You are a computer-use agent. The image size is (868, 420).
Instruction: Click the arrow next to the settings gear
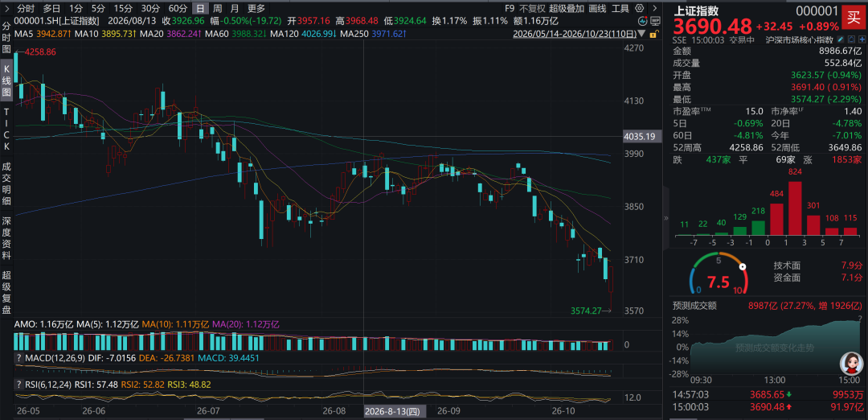point(655,8)
